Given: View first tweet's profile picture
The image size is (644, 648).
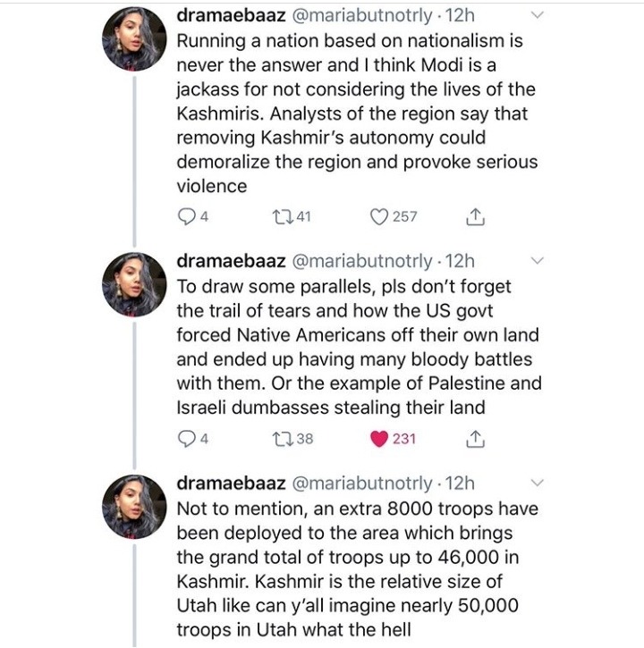Looking at the screenshot, I should click(x=134, y=38).
